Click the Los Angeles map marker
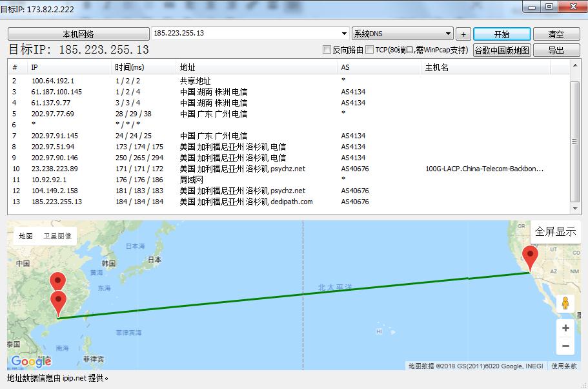 tap(530, 258)
